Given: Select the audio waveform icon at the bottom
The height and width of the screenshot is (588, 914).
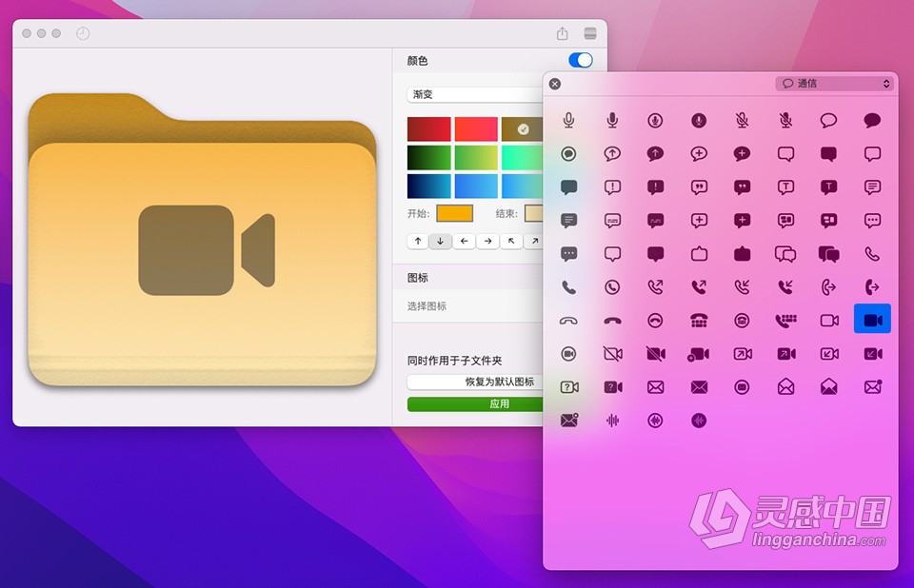Looking at the screenshot, I should (x=613, y=421).
